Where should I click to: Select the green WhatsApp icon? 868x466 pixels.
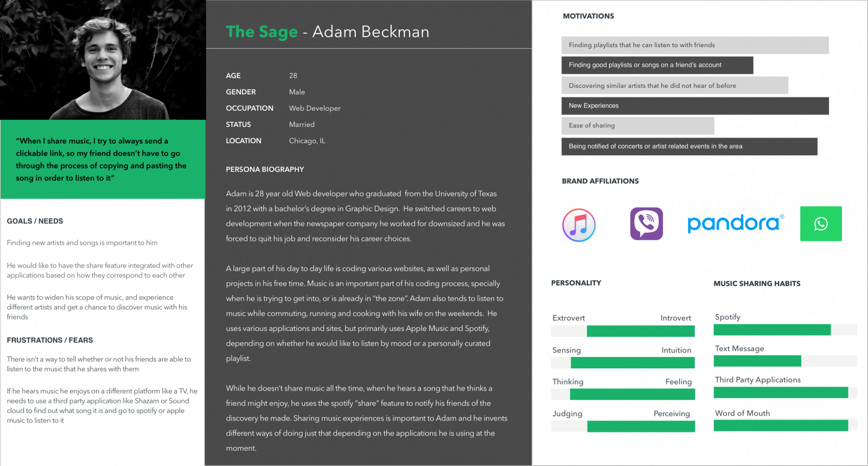(821, 224)
